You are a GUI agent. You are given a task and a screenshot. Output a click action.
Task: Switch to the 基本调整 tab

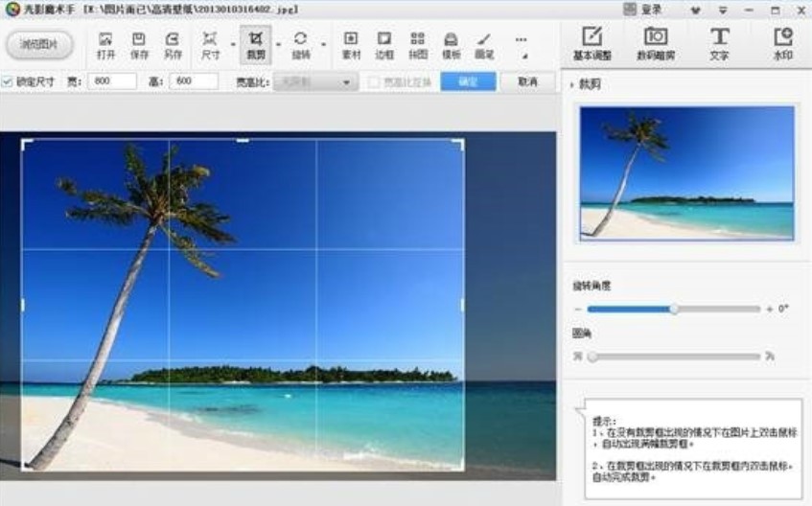[x=592, y=43]
